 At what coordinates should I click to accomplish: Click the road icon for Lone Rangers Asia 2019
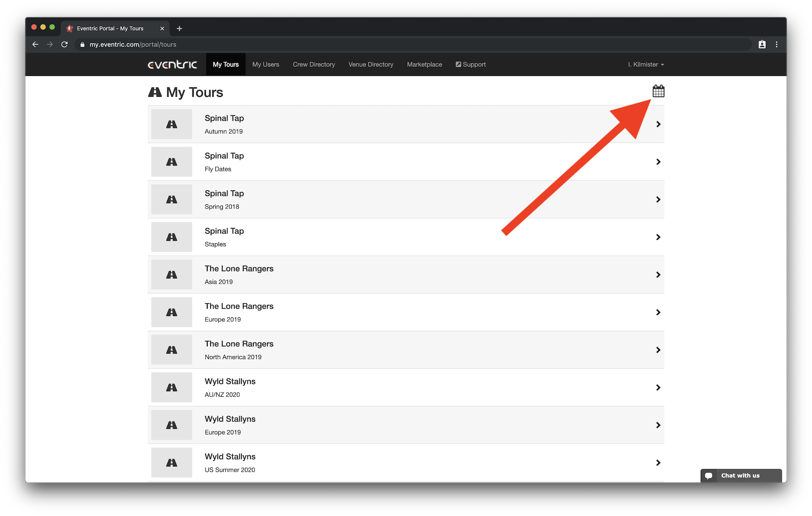(x=172, y=275)
